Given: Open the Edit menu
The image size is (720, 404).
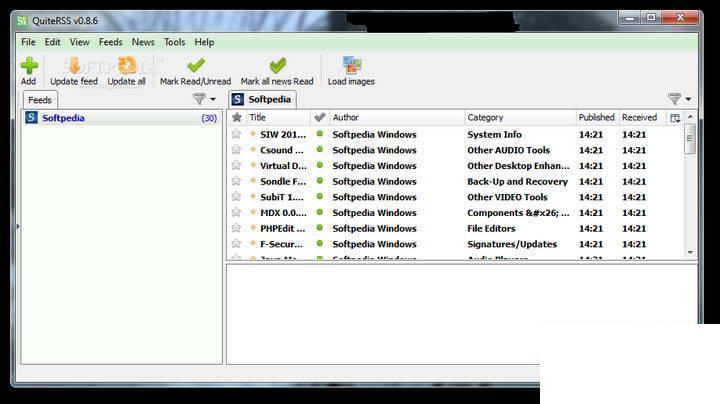Looking at the screenshot, I should tap(52, 42).
